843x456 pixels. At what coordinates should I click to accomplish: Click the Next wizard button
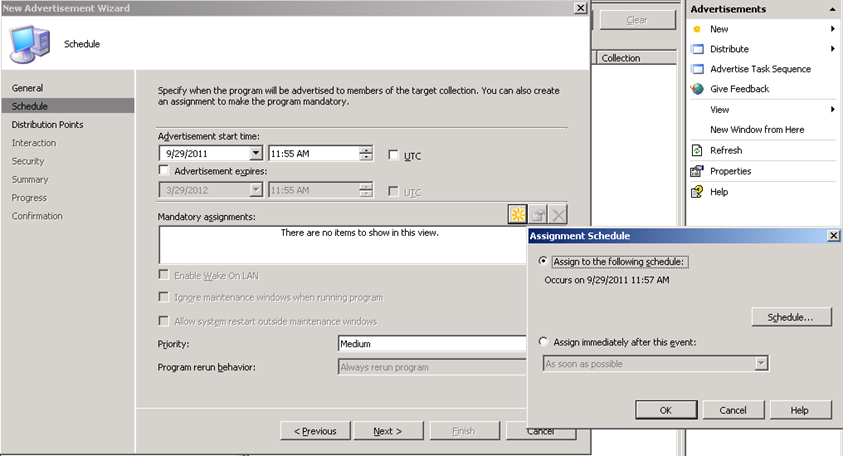point(388,431)
